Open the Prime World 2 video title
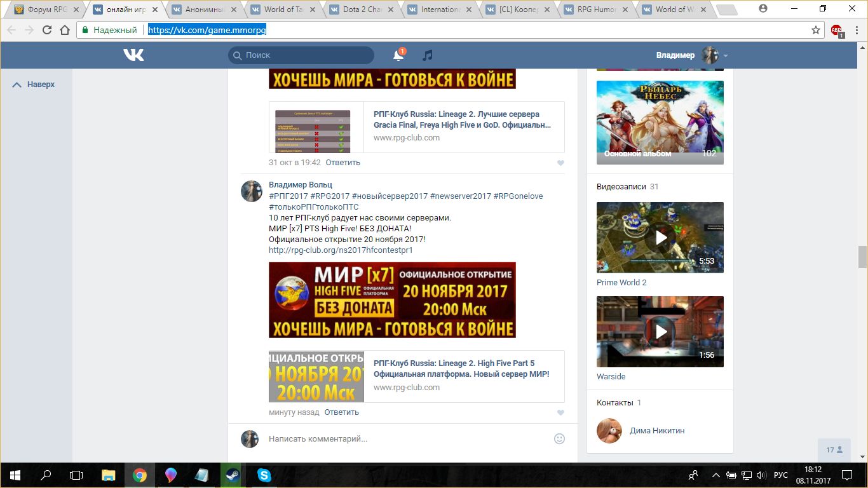The height and width of the screenshot is (488, 868). click(621, 283)
